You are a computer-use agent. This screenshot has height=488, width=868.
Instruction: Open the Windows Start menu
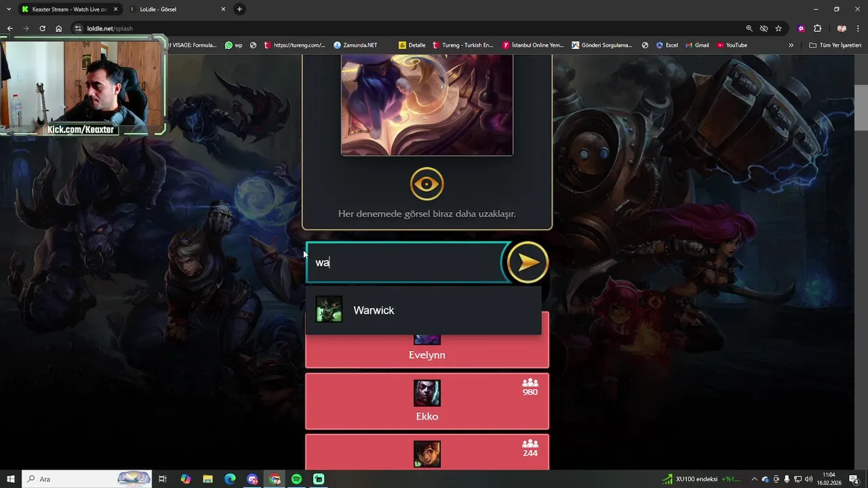pyautogui.click(x=10, y=479)
